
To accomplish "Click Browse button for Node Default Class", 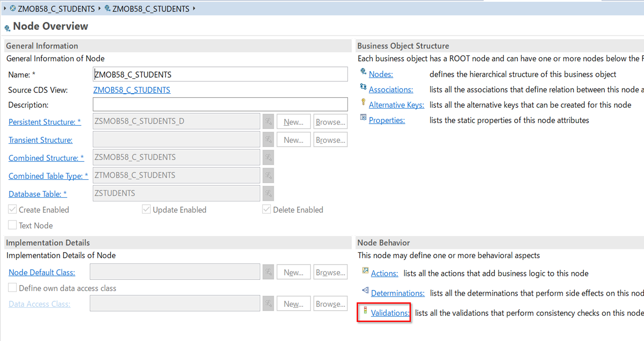I will pyautogui.click(x=331, y=272).
